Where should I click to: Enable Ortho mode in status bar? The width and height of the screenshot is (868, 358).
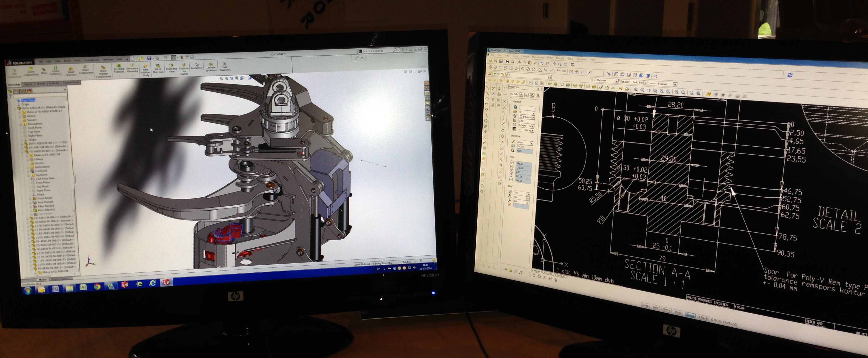[666, 309]
